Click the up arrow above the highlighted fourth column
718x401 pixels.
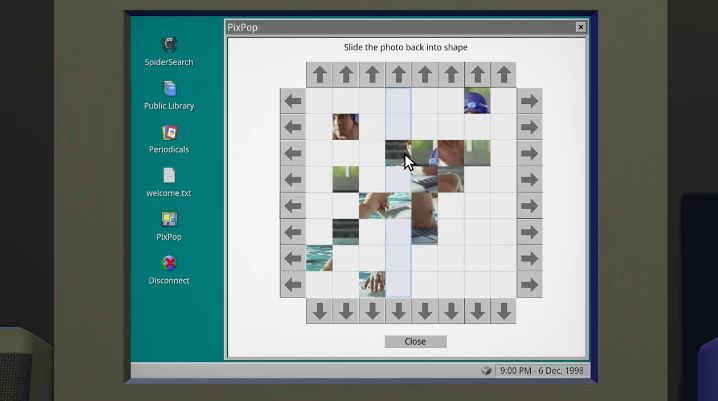(398, 75)
